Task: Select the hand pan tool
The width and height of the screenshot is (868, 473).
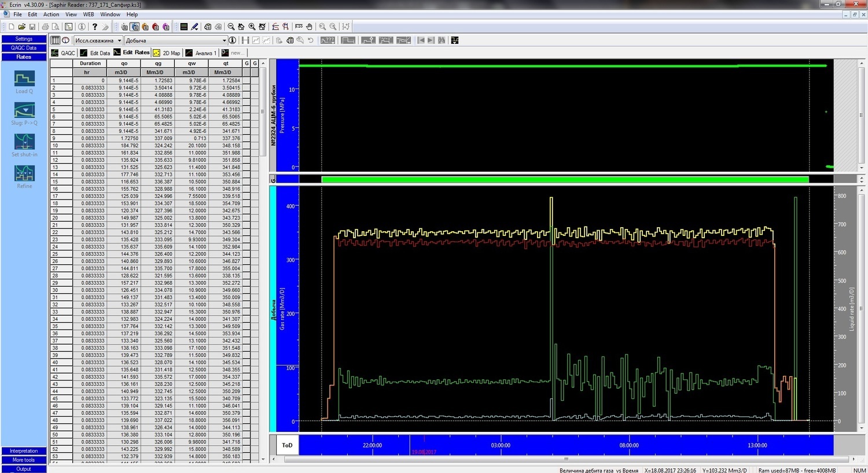Action: pos(309,27)
